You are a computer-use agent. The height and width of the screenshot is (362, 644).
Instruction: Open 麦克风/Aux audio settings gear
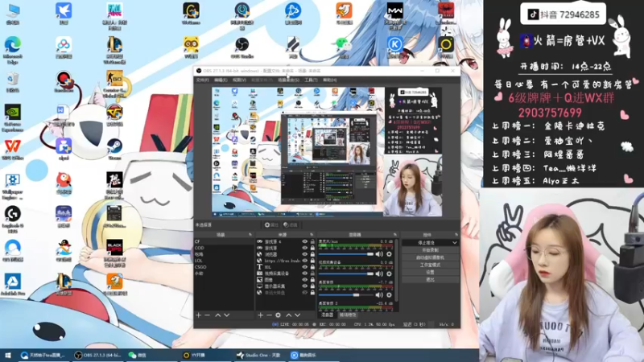[389, 254]
